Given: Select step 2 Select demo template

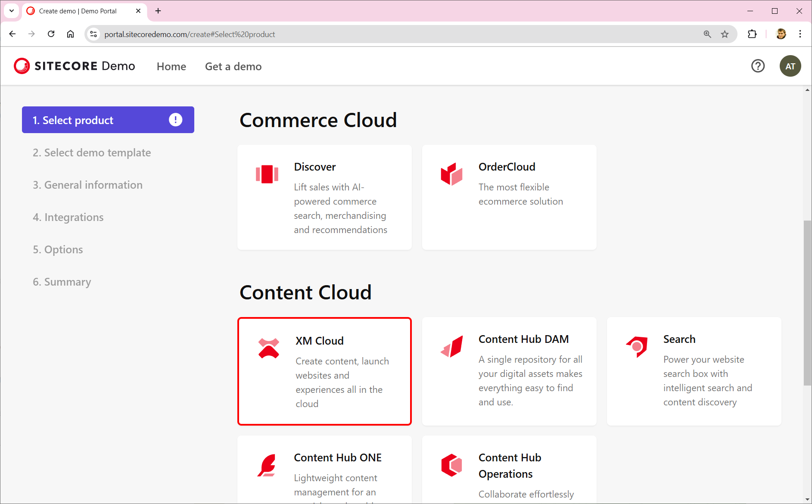Looking at the screenshot, I should click(91, 152).
